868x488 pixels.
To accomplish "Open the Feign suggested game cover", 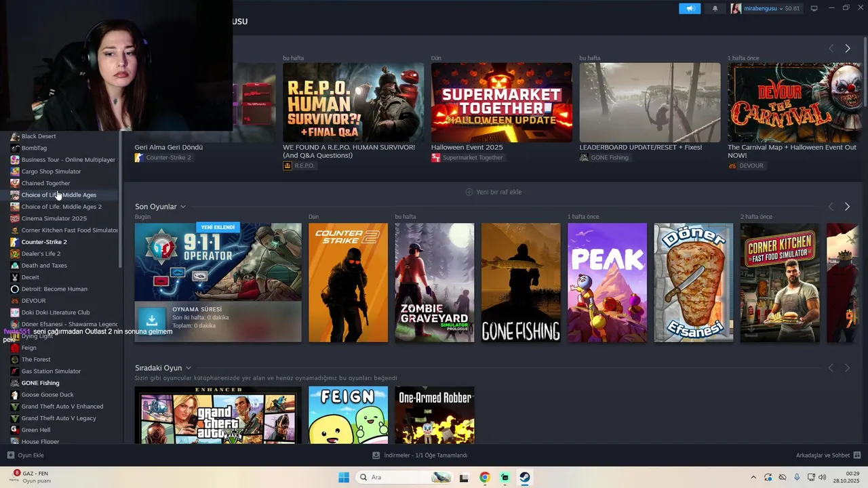I will [x=349, y=415].
